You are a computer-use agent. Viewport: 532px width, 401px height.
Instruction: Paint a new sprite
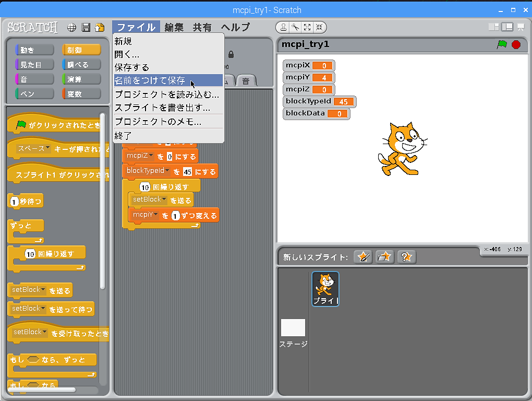pos(363,257)
